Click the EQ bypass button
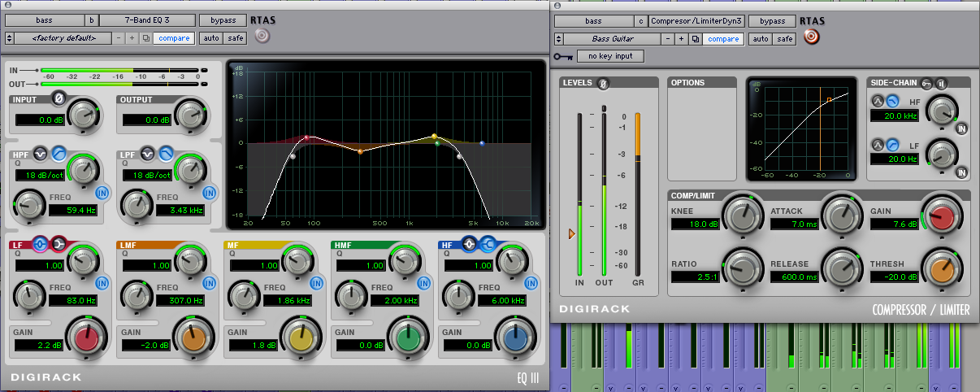The height and width of the screenshot is (392, 980). tap(223, 20)
